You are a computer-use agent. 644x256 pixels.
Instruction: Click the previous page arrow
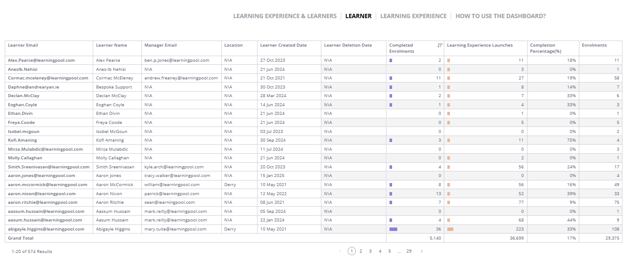(341, 251)
